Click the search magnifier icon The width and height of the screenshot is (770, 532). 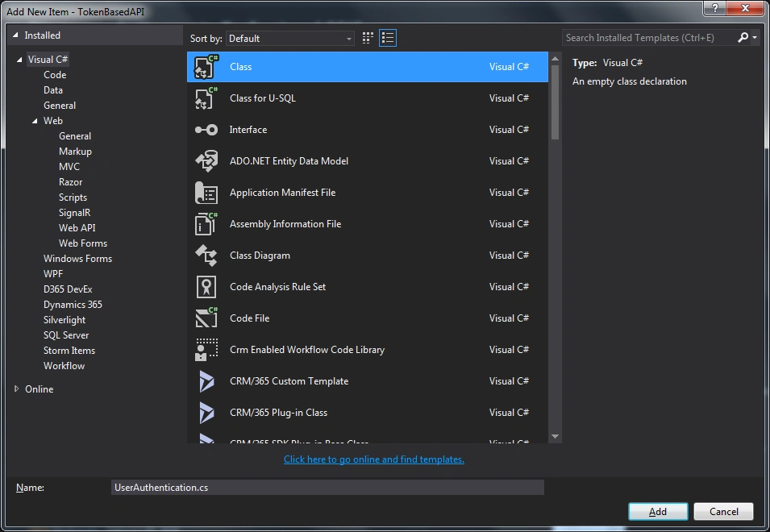point(743,37)
